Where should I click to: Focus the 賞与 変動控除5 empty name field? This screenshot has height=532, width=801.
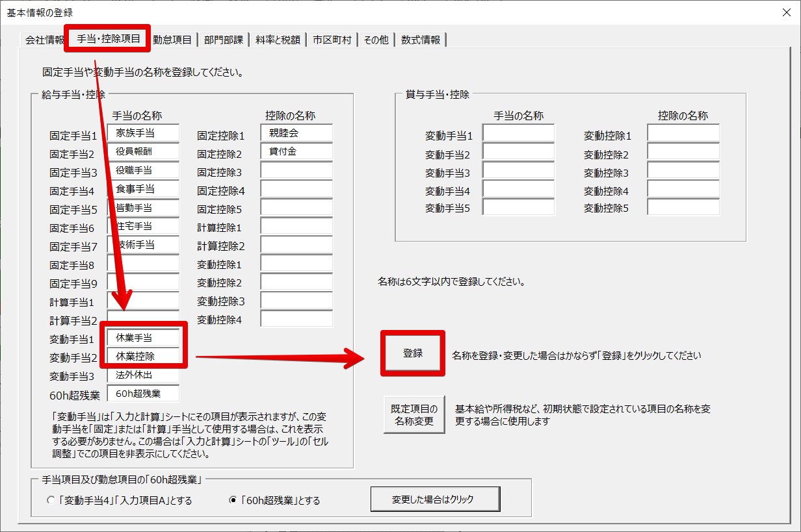[x=683, y=207]
